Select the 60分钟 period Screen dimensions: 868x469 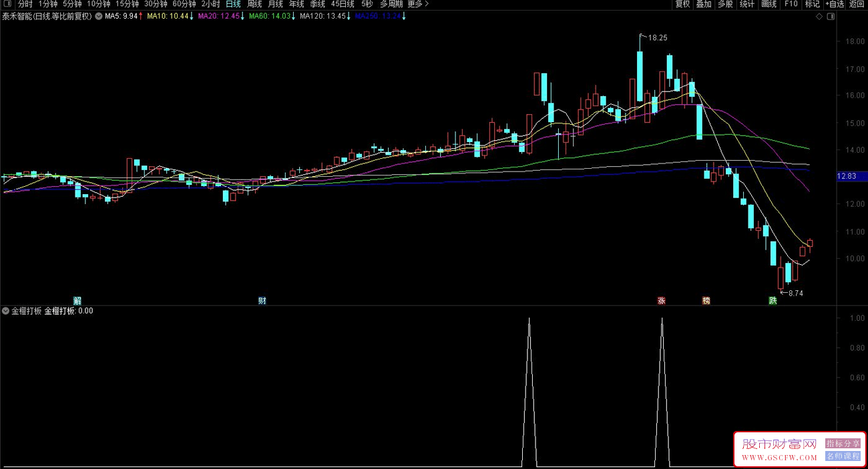184,4
